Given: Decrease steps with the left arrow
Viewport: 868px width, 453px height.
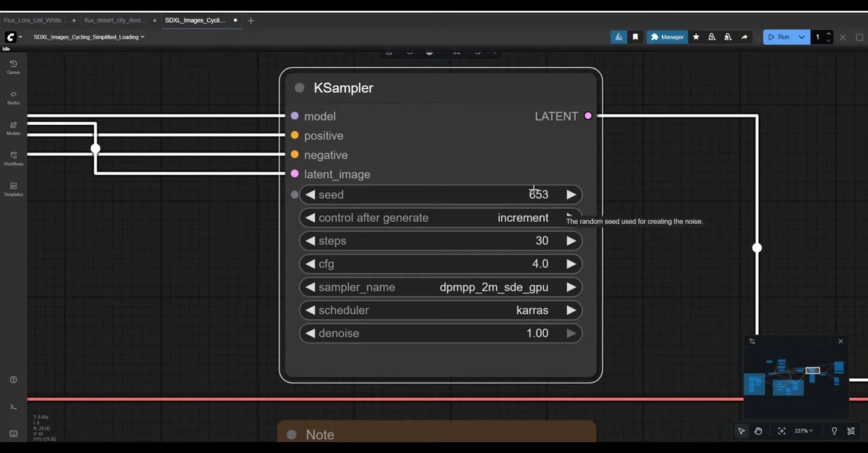Looking at the screenshot, I should coord(310,241).
